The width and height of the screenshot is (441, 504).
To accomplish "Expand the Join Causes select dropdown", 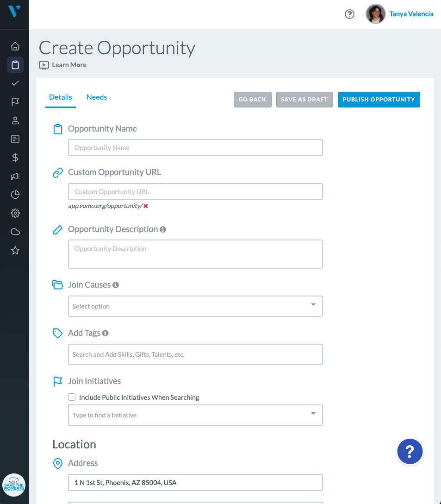I will click(x=195, y=306).
